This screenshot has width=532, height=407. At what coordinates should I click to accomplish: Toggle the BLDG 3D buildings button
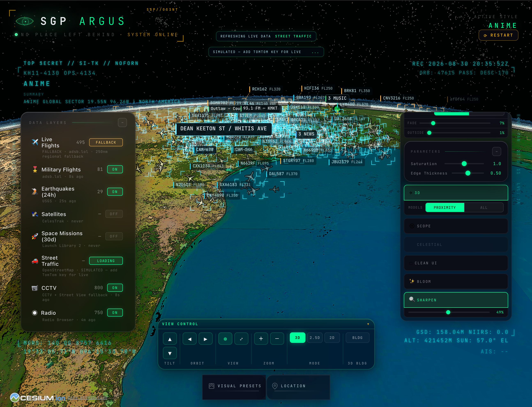pyautogui.click(x=357, y=338)
